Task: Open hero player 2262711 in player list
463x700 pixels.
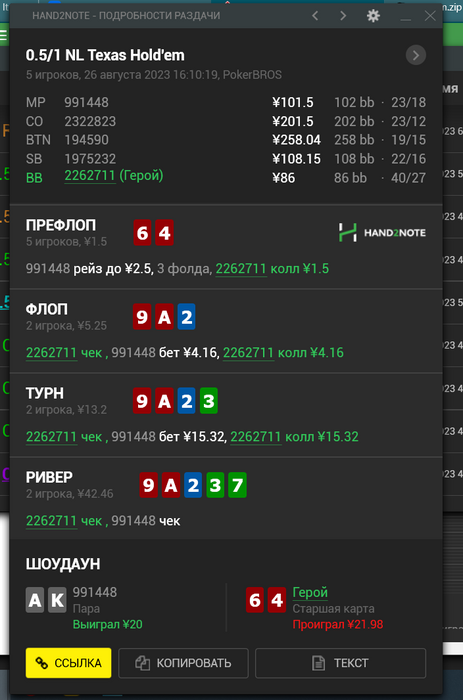Action: point(90,176)
